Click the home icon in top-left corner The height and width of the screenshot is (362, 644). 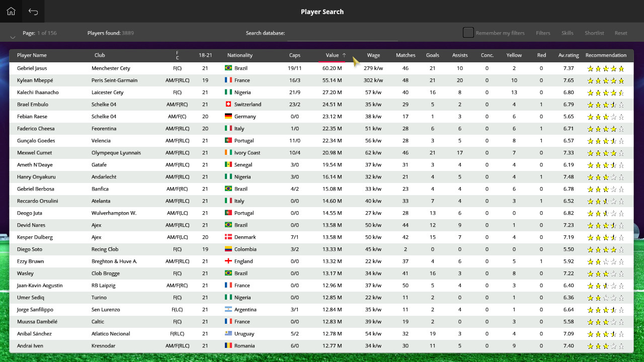11,11
